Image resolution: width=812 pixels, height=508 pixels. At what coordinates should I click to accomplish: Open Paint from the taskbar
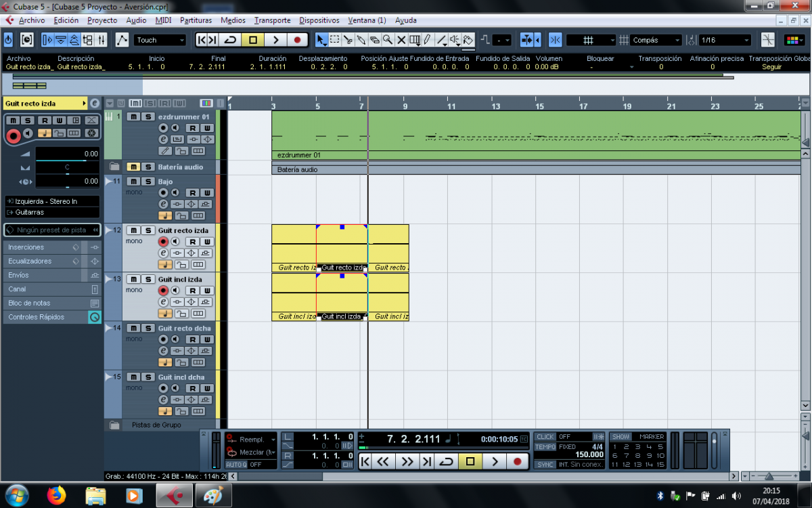tap(213, 495)
